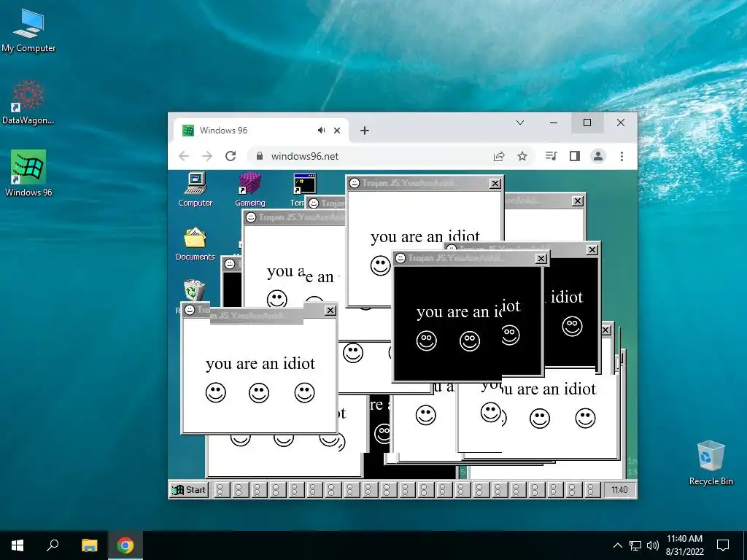Toggle Chrome side panel
Viewport: 747px width, 560px height.
click(575, 156)
